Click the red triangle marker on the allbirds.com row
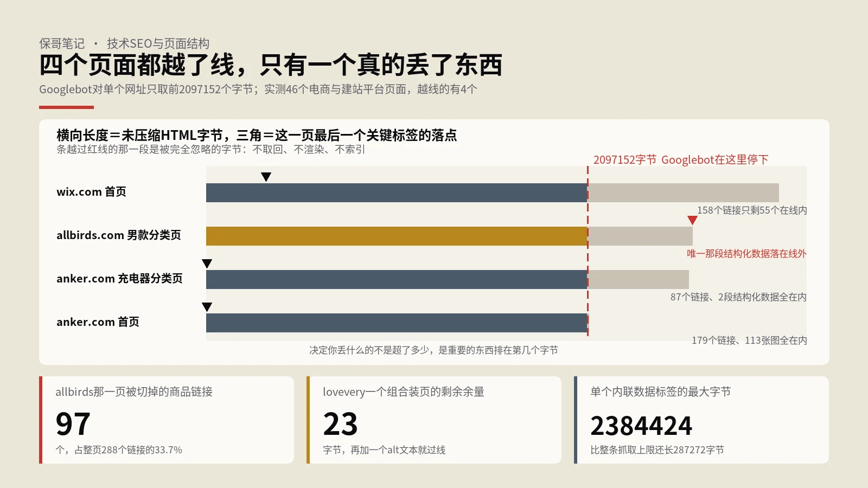This screenshot has height=488, width=868. pos(692,220)
